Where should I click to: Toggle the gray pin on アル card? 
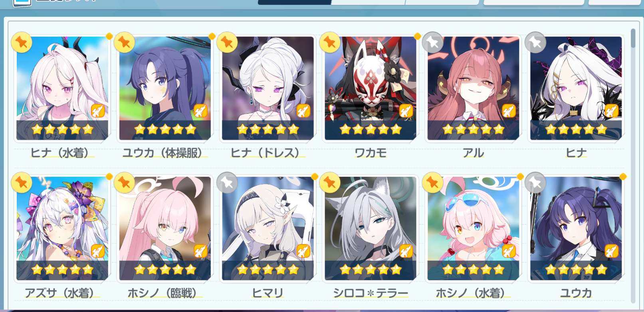coord(433,42)
